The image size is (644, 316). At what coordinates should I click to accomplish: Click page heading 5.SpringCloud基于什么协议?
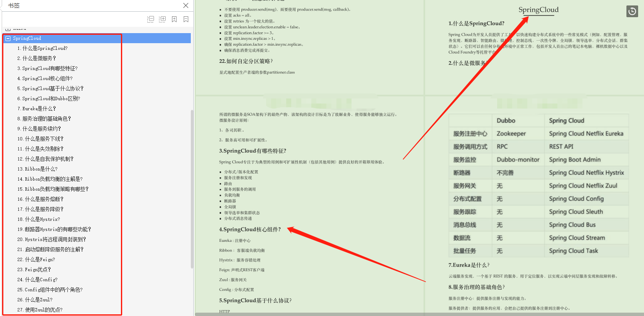pos(255,300)
